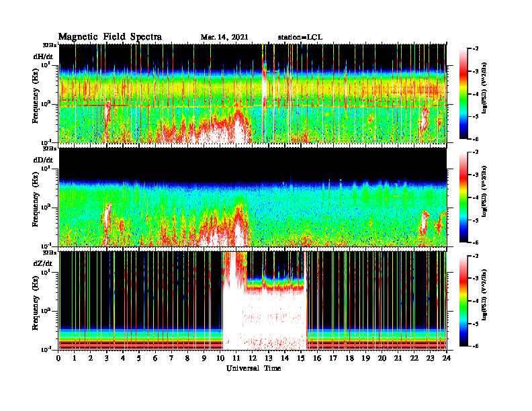Image resolution: width=532 pixels, height=411 pixels.
Task: Click the hour 4 tick label
Action: tap(123, 358)
